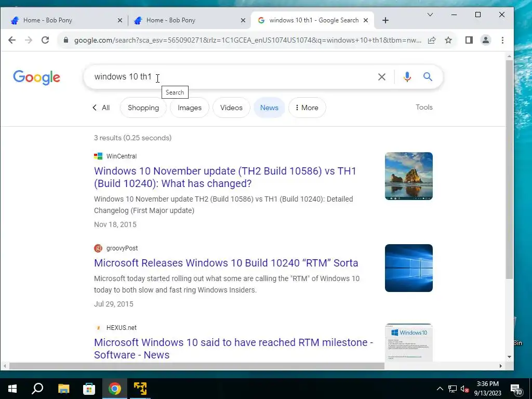Click the WinCentral source name
Image resolution: width=532 pixels, height=399 pixels.
click(122, 156)
